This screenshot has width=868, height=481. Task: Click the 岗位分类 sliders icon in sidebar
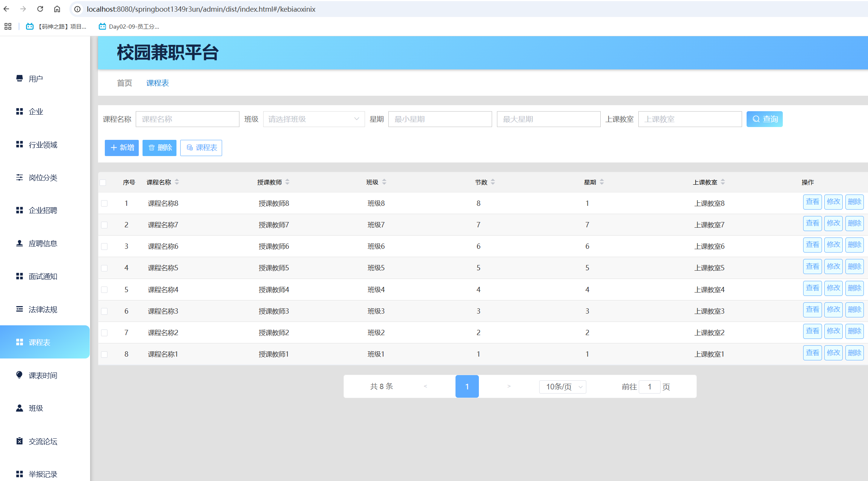tap(19, 177)
